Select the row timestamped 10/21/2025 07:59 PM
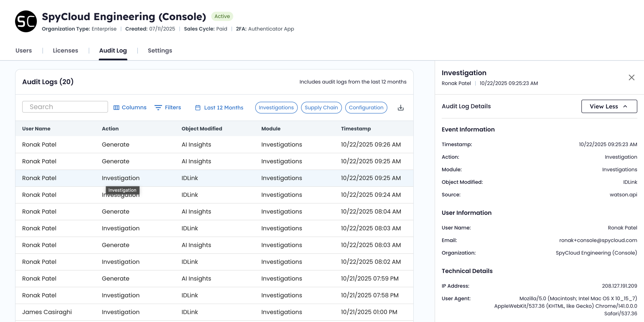 pyautogui.click(x=214, y=279)
